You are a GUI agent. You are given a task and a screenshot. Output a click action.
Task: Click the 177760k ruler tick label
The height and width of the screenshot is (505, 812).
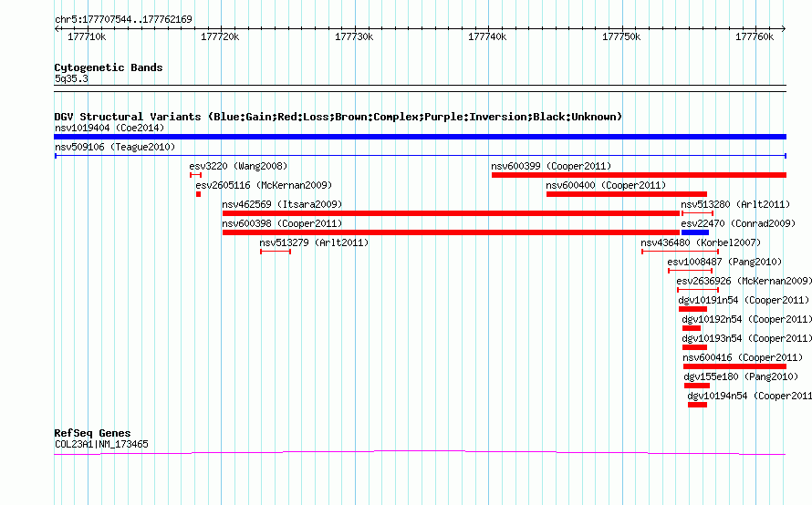click(x=755, y=36)
